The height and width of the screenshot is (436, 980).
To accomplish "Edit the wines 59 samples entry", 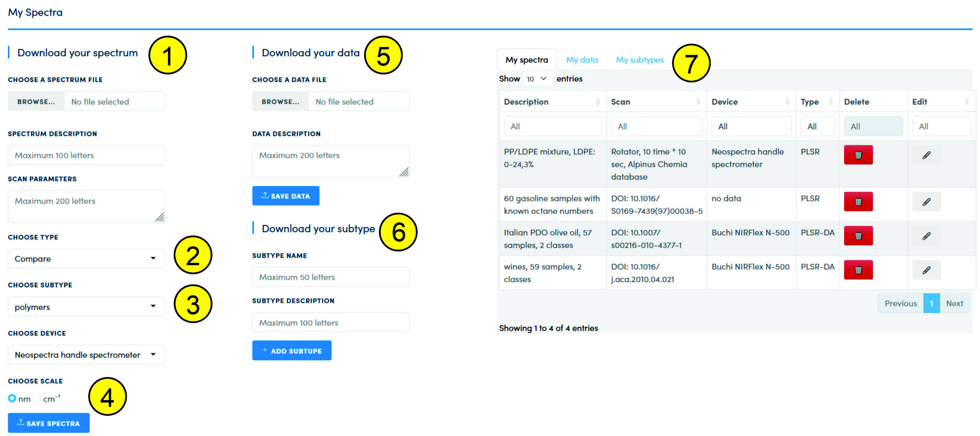I will [926, 270].
